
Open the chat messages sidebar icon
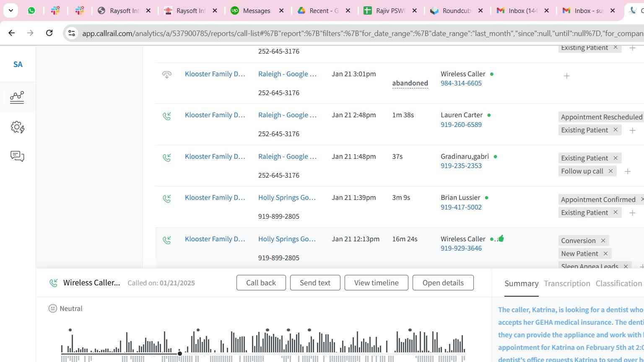17,156
